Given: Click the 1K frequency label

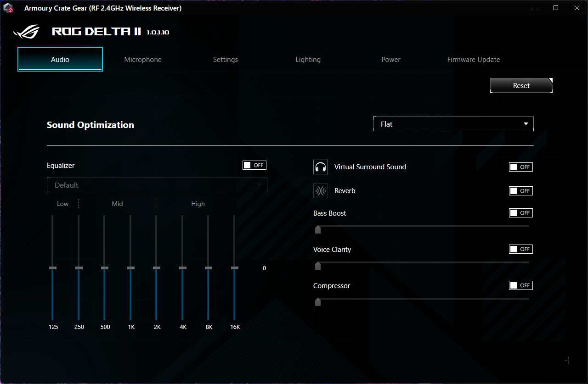Looking at the screenshot, I should pyautogui.click(x=131, y=327).
